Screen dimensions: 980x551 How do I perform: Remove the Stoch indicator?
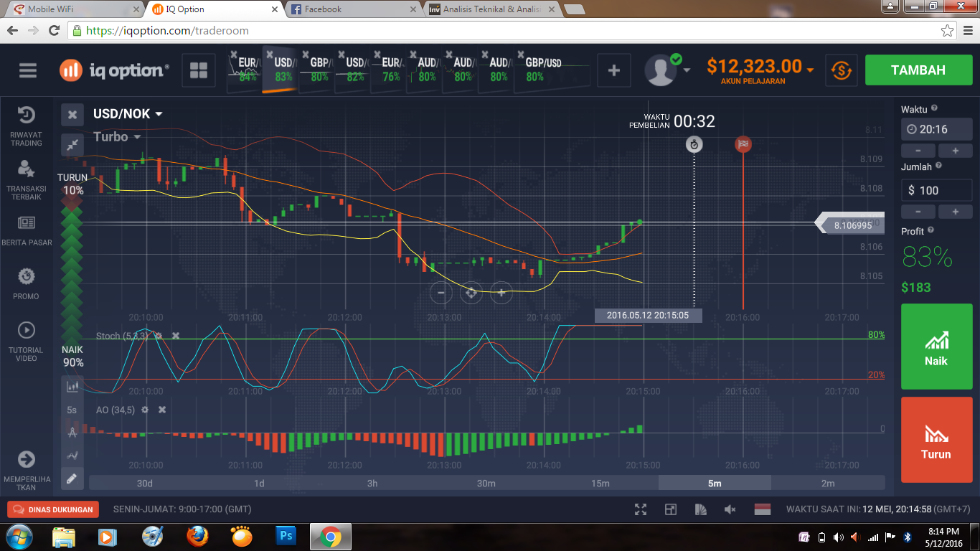coord(176,336)
